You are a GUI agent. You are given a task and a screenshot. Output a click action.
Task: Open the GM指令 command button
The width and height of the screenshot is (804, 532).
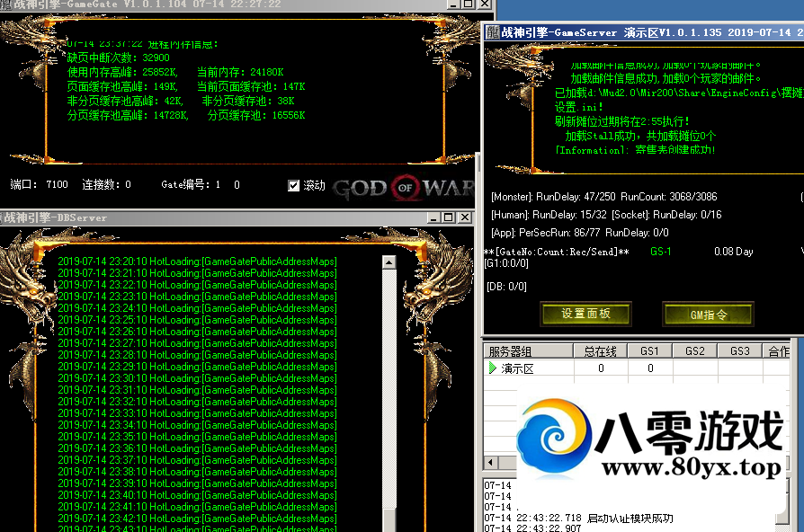708,315
